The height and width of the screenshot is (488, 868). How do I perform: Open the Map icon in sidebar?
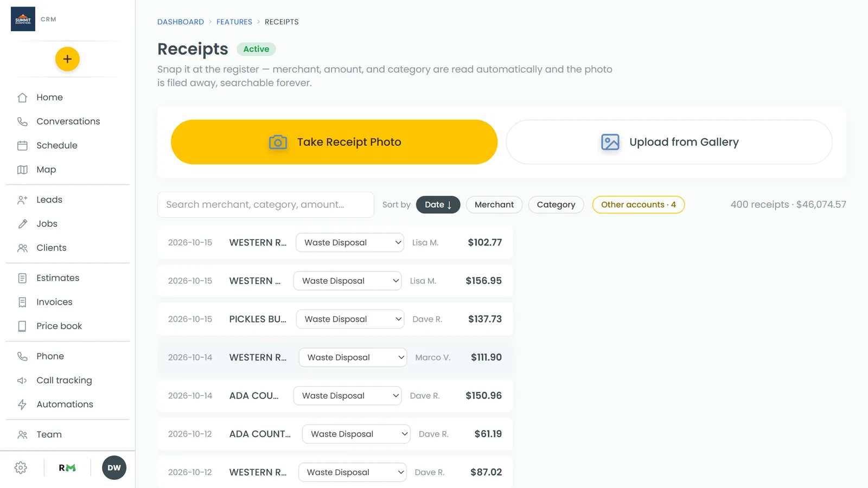(22, 170)
